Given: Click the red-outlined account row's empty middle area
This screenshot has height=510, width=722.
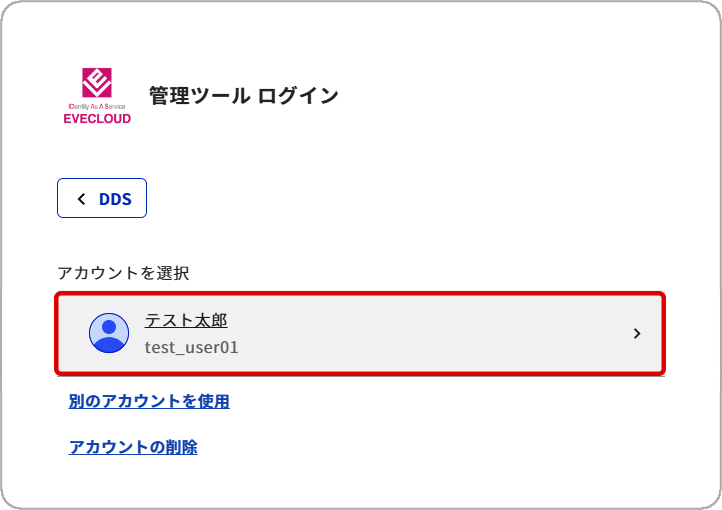Looking at the screenshot, I should [x=420, y=334].
